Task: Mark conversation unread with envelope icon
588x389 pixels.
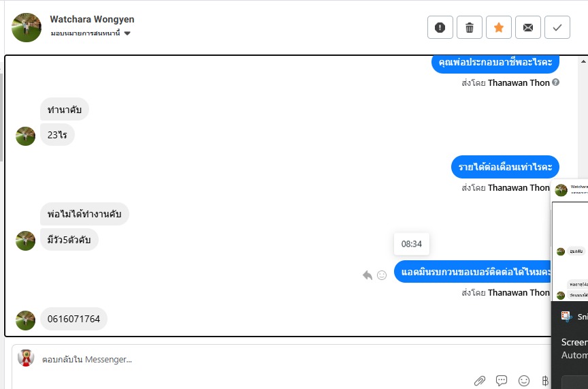Action: pos(527,27)
